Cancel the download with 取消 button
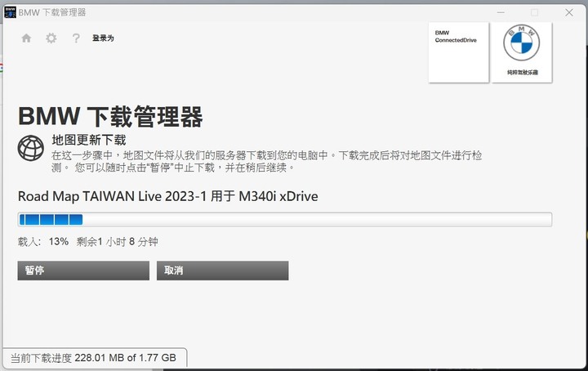The height and width of the screenshot is (371, 588). click(222, 270)
